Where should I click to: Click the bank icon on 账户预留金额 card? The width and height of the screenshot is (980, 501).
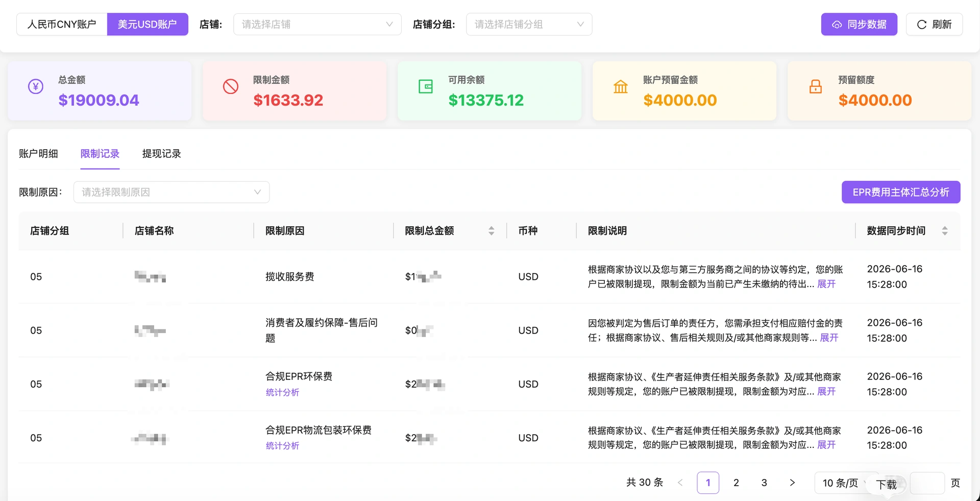621,86
